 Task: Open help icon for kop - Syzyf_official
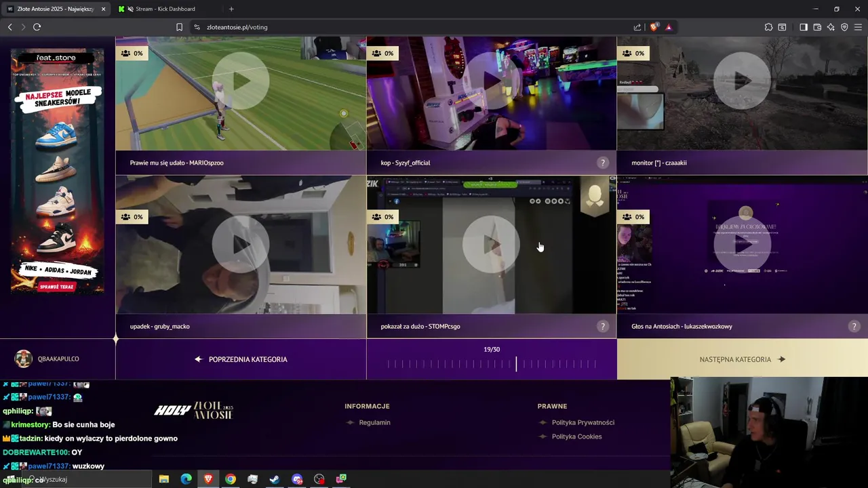point(602,163)
